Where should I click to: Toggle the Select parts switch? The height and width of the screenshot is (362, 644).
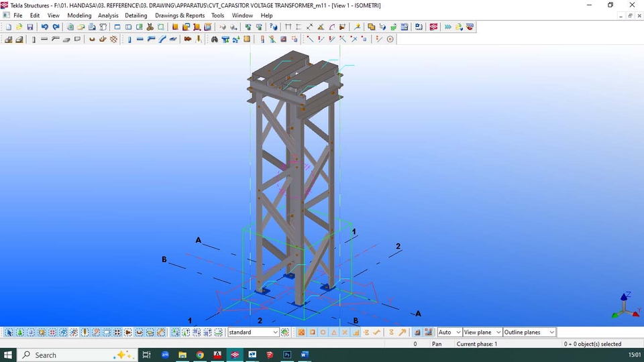pos(30,333)
